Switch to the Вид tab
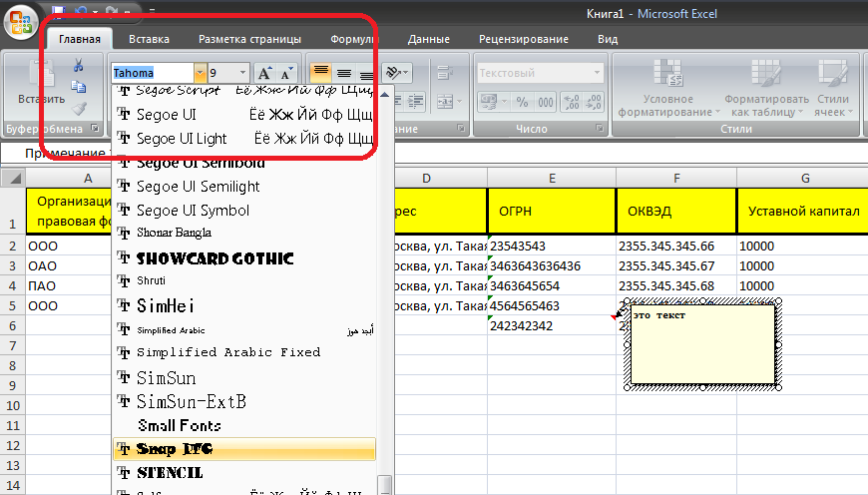 (x=608, y=39)
